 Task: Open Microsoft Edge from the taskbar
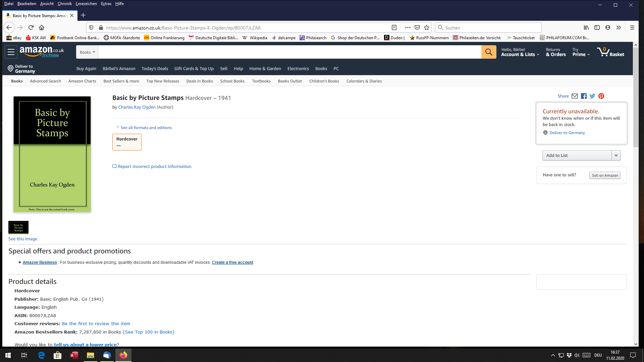click(41, 355)
